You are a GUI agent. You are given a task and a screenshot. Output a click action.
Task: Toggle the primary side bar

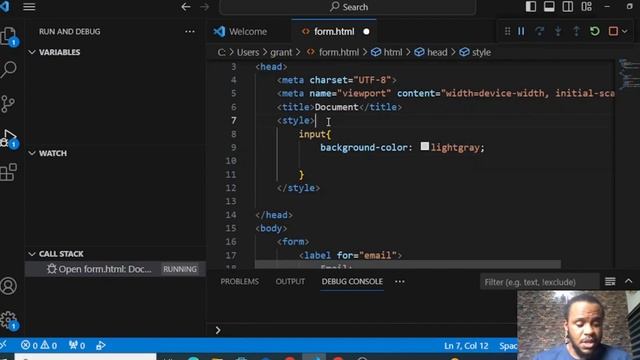click(x=531, y=7)
